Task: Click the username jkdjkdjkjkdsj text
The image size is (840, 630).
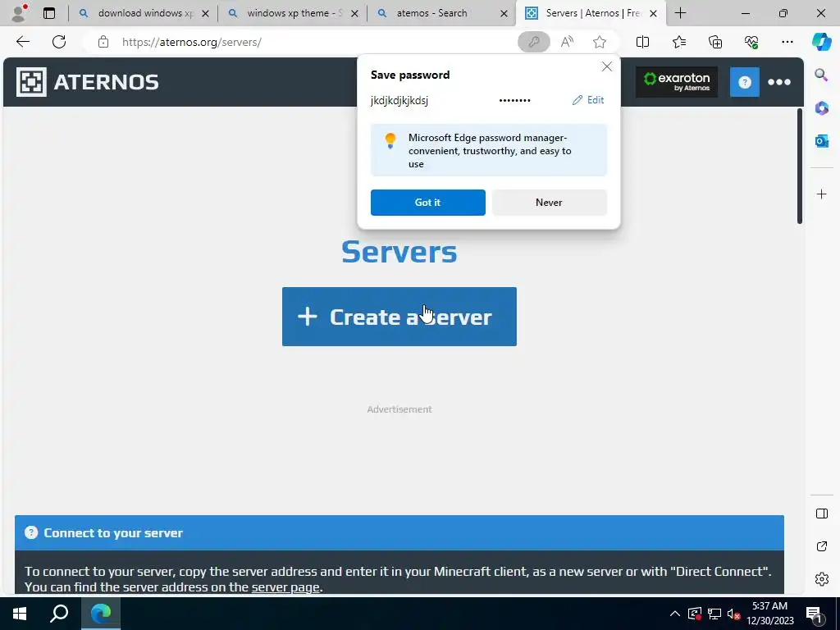Action: (399, 100)
